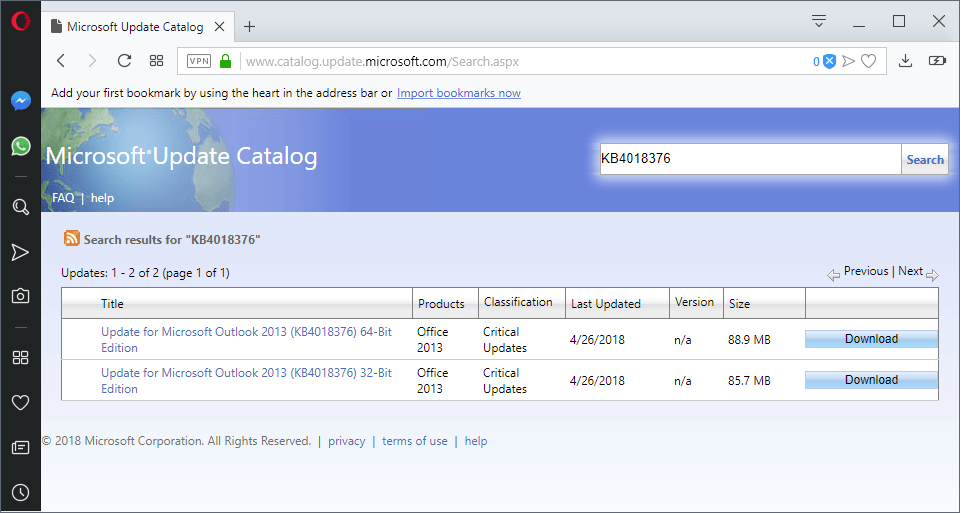
Task: Reload the current page
Action: coord(124,61)
